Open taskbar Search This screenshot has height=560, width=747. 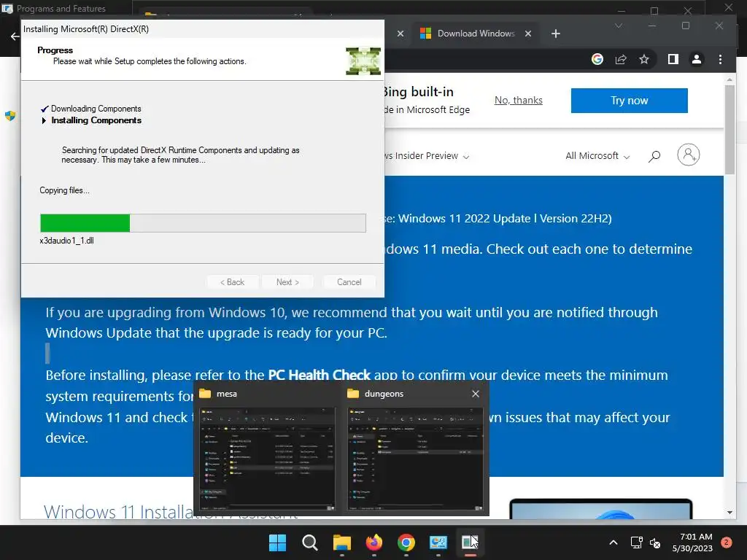pyautogui.click(x=309, y=542)
